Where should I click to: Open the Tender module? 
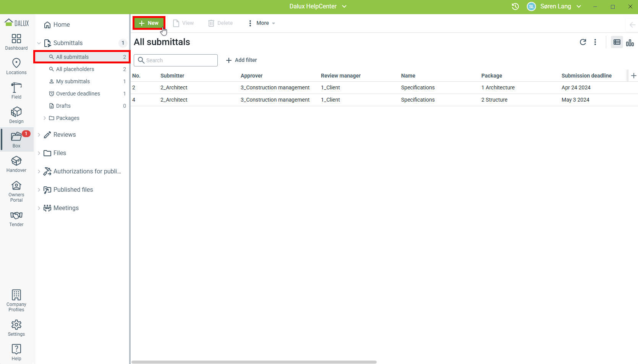pyautogui.click(x=16, y=219)
